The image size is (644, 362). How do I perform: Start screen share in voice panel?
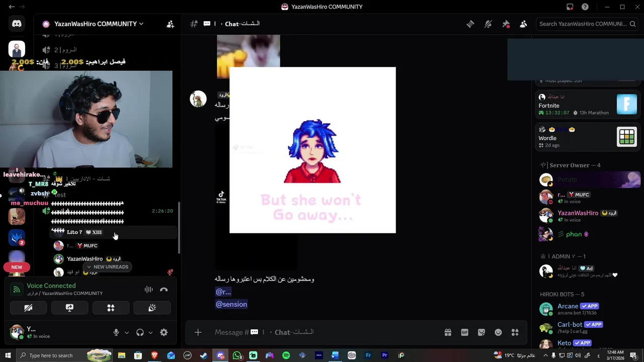pyautogui.click(x=69, y=308)
